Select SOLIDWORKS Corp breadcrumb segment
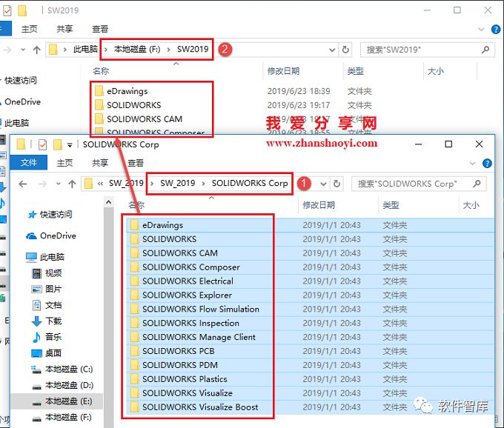The width and height of the screenshot is (504, 428). click(250, 184)
